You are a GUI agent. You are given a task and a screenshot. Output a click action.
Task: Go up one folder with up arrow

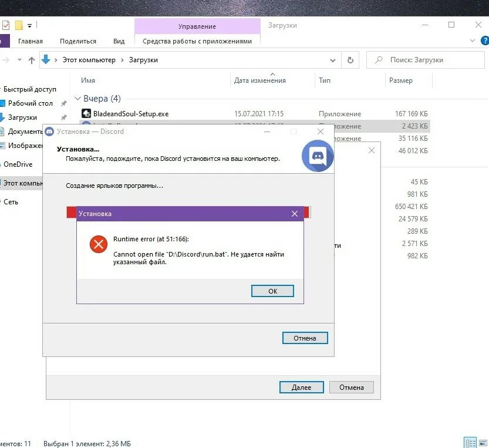coord(32,60)
